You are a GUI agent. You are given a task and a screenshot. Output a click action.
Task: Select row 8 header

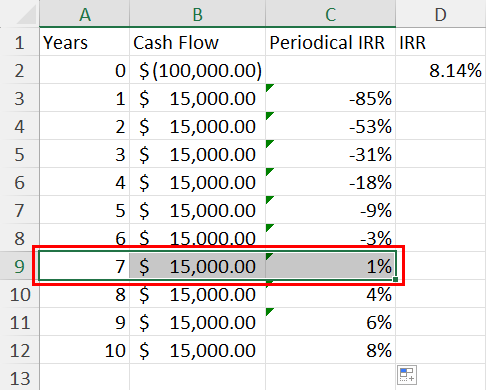[19, 238]
